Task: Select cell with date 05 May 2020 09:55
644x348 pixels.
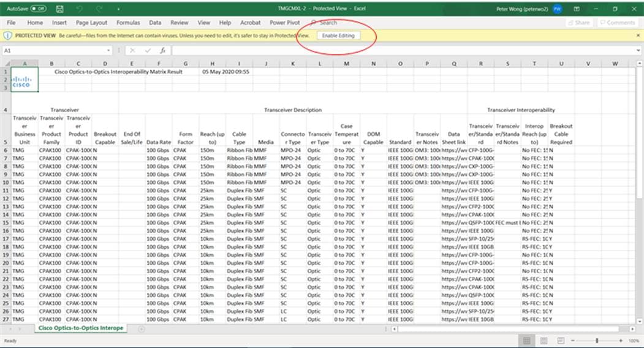Action: coord(225,72)
